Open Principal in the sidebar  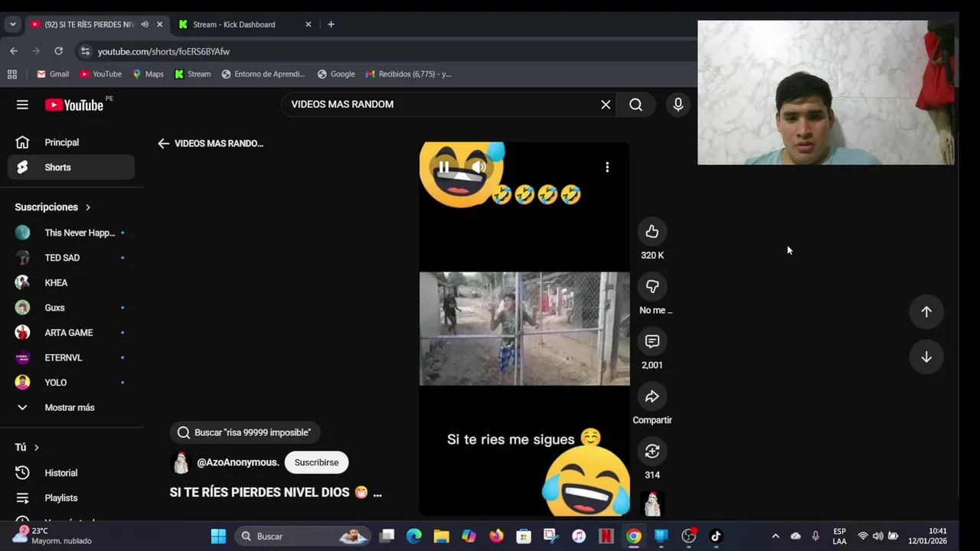tap(71, 142)
